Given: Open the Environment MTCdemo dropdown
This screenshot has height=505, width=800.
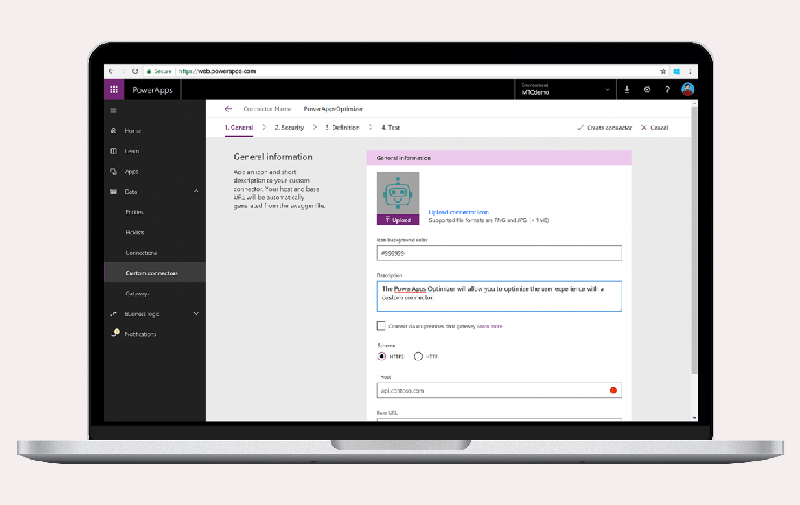Looking at the screenshot, I should [x=565, y=89].
